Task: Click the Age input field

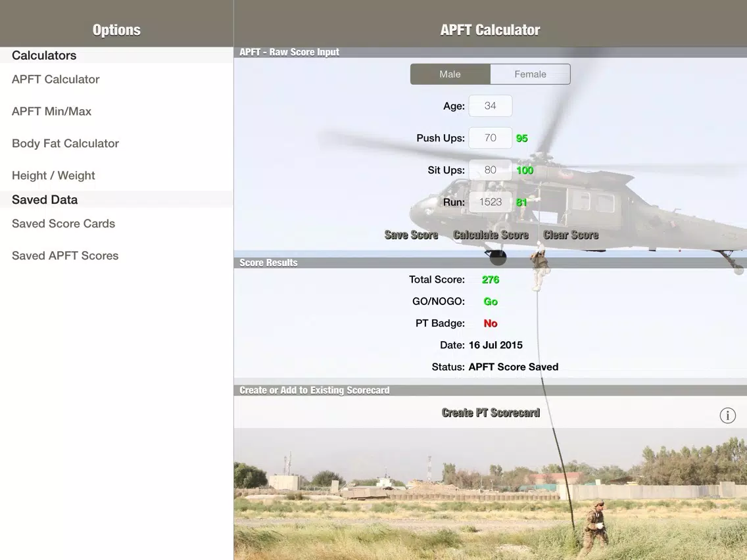Action: 491,106
